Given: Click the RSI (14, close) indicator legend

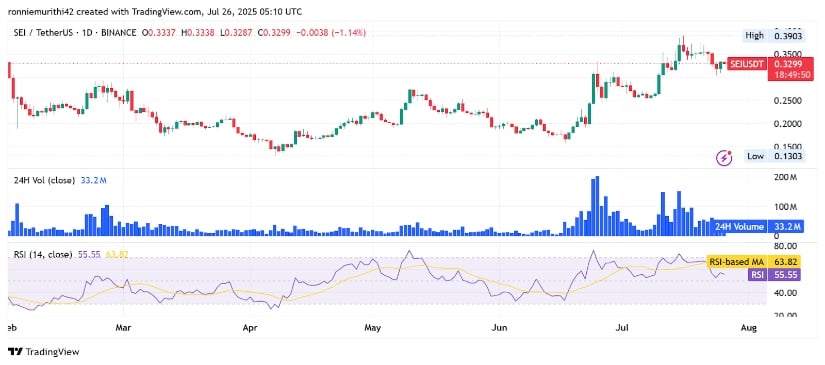Looking at the screenshot, I should [71, 255].
